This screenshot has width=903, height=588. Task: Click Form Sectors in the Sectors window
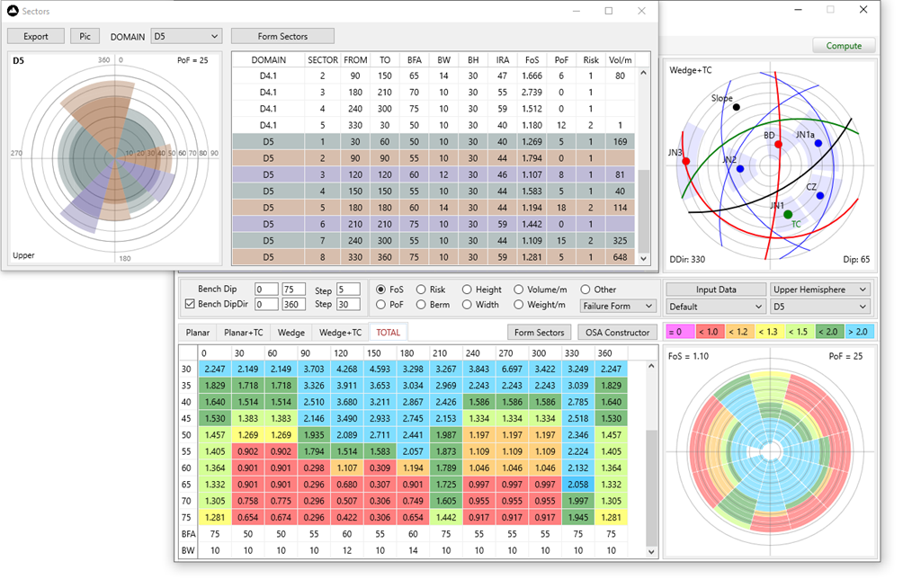pos(282,36)
